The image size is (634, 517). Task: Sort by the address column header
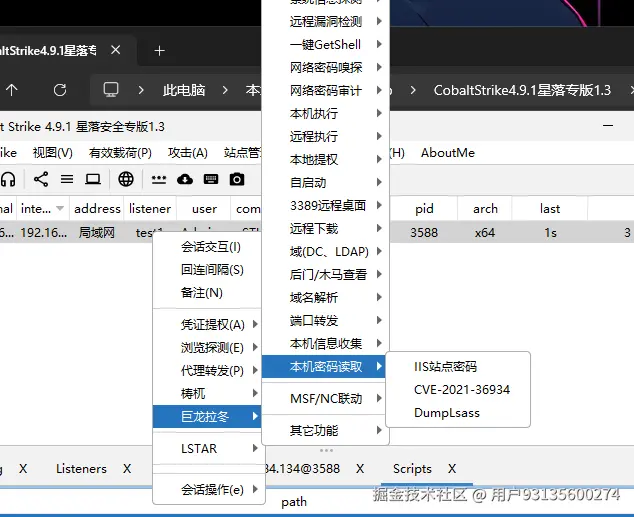tap(97, 209)
